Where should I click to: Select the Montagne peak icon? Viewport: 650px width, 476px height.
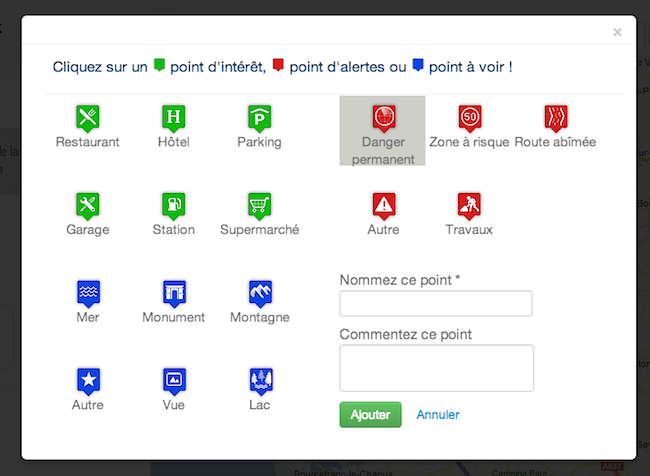260,293
